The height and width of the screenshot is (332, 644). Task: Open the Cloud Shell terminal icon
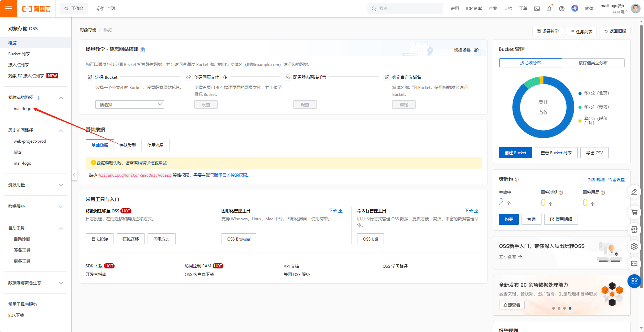(x=537, y=9)
